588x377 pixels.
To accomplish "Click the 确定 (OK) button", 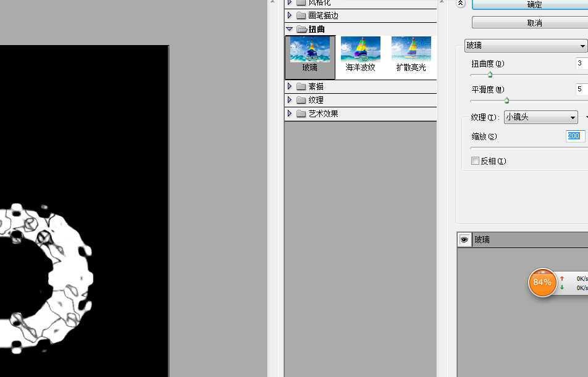I will 535,5.
